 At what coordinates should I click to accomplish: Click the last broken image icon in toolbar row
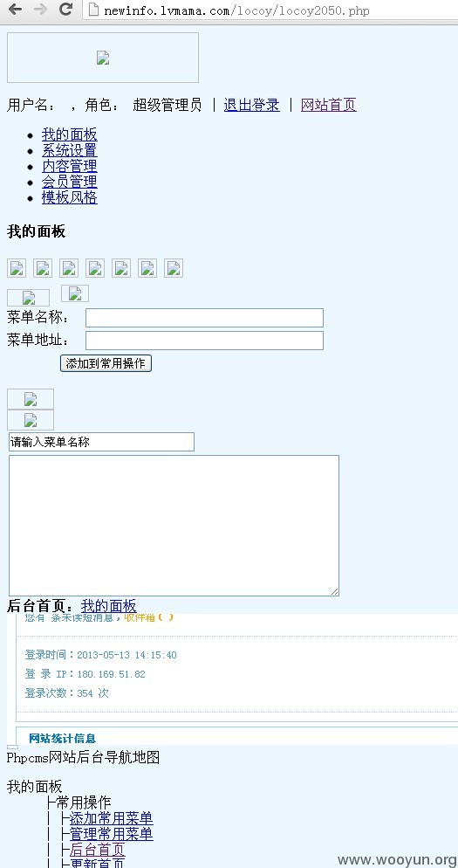tap(174, 268)
